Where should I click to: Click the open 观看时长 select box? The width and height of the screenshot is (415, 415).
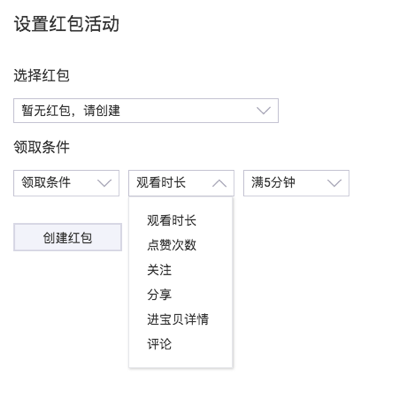(x=181, y=183)
